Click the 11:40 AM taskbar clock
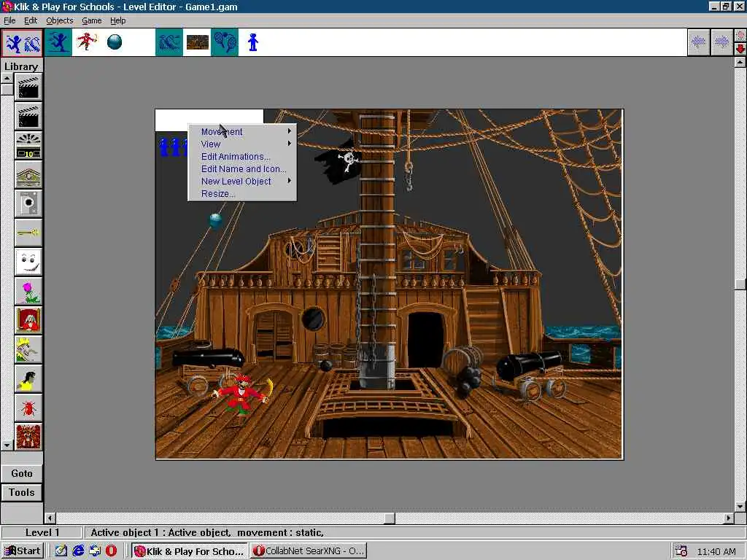The height and width of the screenshot is (560, 747). [x=716, y=551]
